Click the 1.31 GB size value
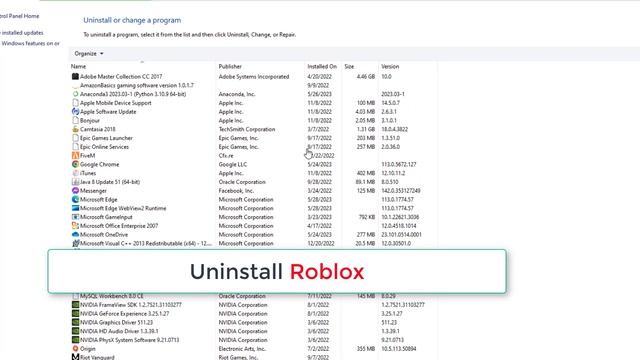640x360 pixels. click(x=366, y=129)
